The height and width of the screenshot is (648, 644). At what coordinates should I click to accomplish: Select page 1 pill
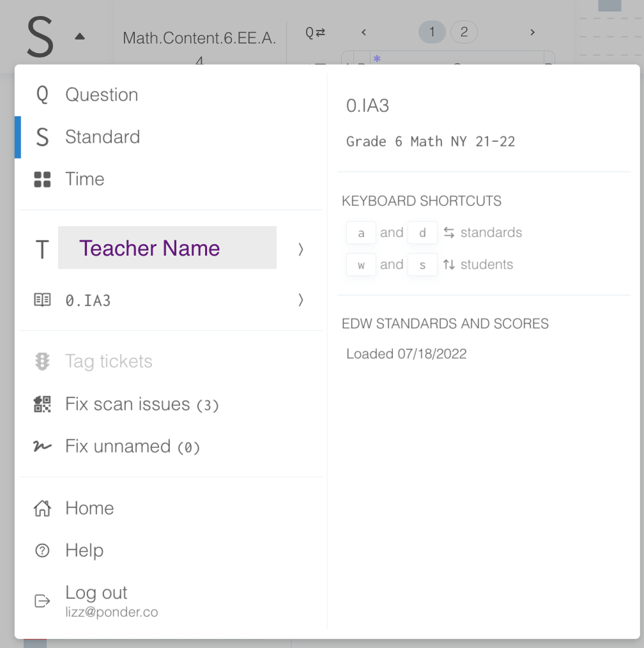click(432, 32)
